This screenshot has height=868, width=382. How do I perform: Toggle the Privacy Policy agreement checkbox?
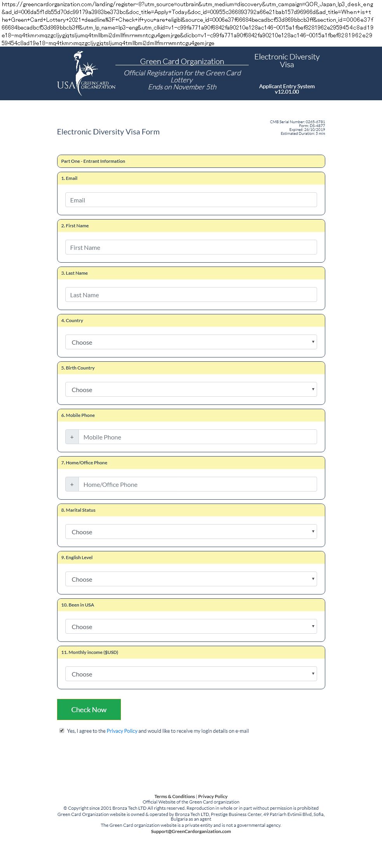pyautogui.click(x=62, y=730)
